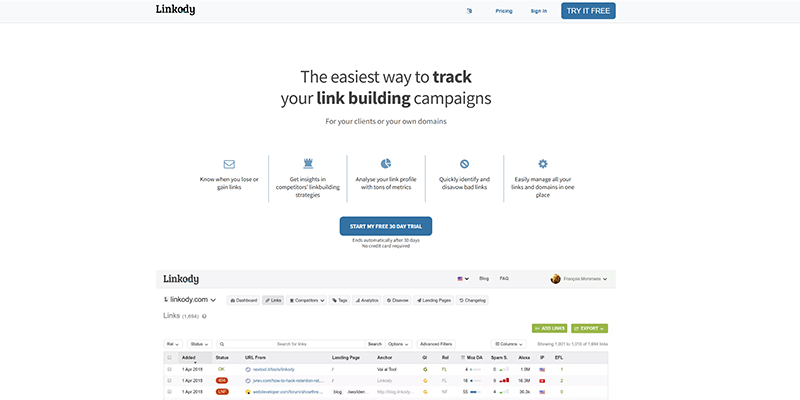Click the red flag IP icon in jvrev row
Screen dimensions: 800x400
coord(542,381)
